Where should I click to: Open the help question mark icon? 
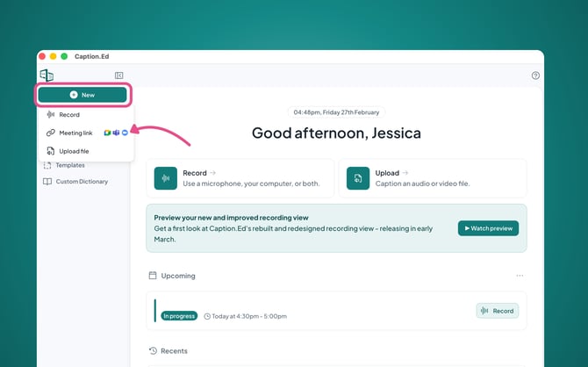[535, 76]
